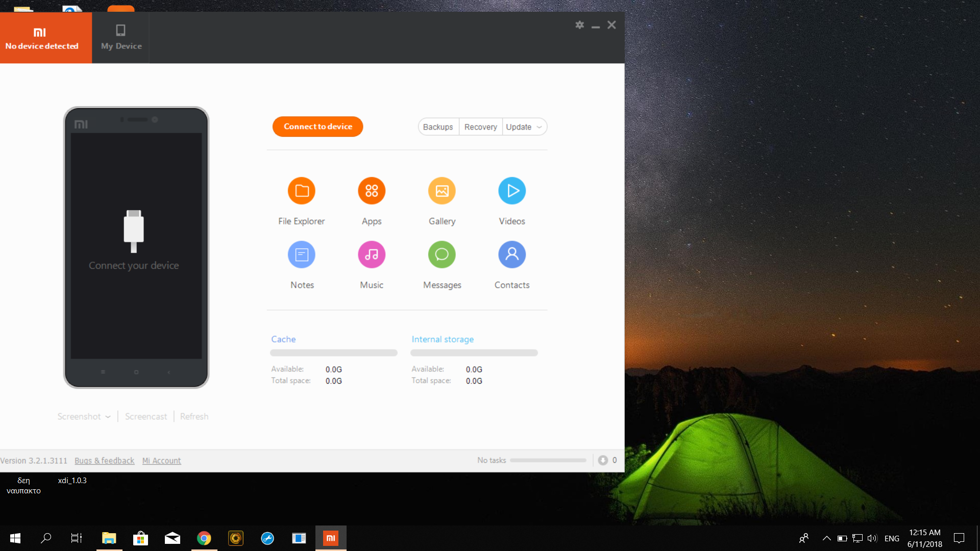980x551 pixels.
Task: Open the settings gear in title bar
Action: 579,24
